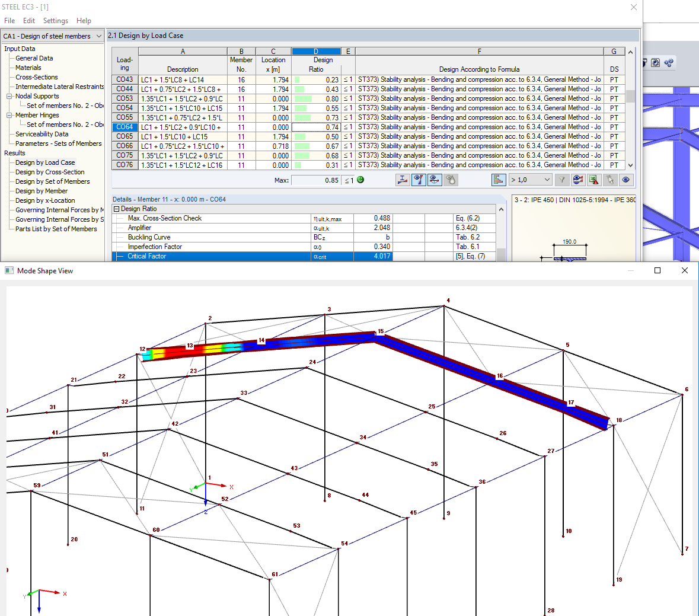Image resolution: width=699 pixels, height=616 pixels.
Task: Select Serviceability Data in the tree
Action: click(x=42, y=134)
